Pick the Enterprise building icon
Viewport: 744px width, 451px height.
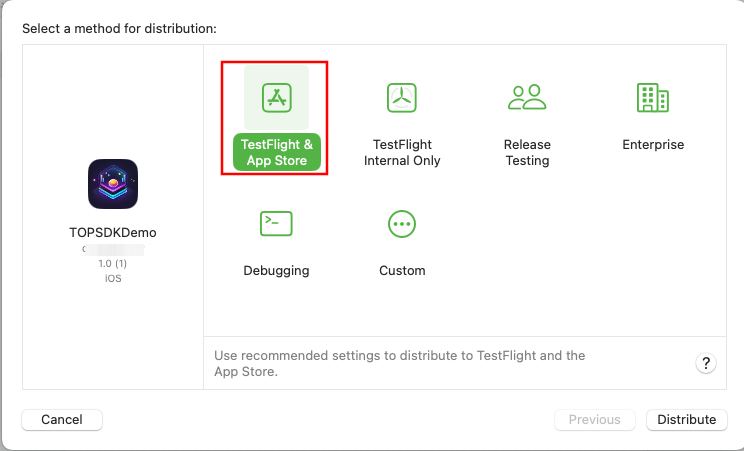[x=653, y=97]
